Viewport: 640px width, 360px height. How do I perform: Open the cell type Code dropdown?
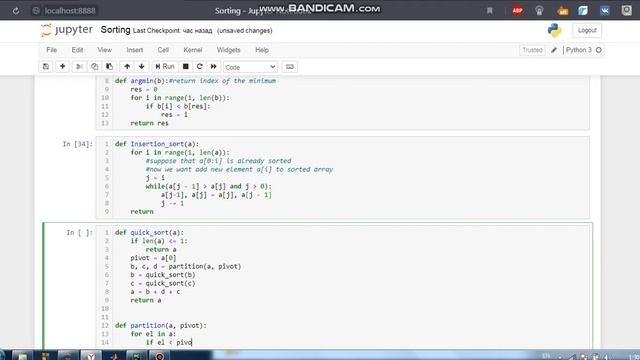(x=250, y=67)
